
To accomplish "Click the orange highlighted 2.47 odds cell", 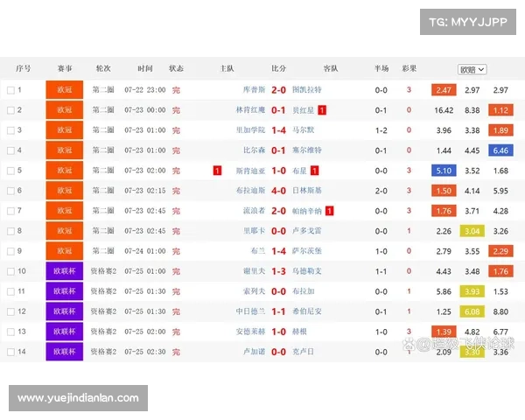I will [444, 90].
